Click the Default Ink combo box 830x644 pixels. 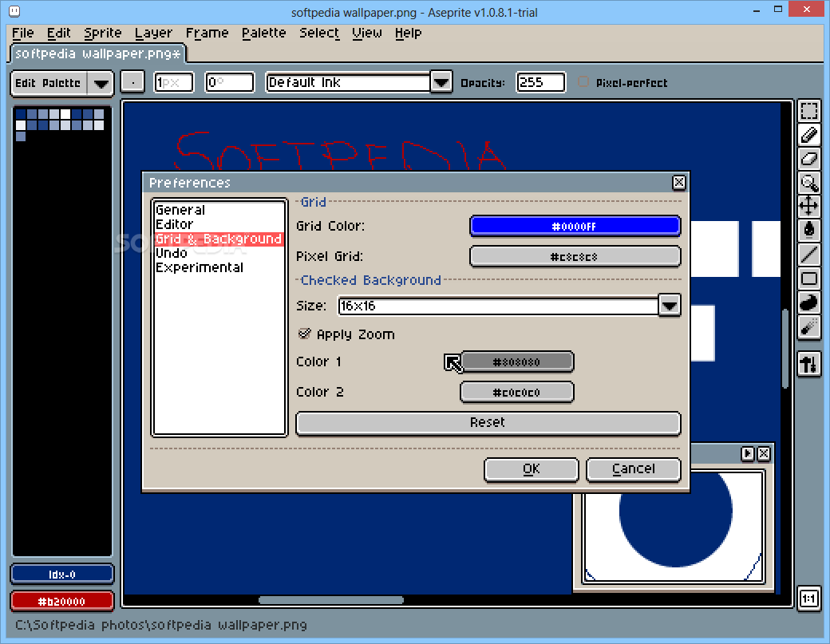(348, 82)
